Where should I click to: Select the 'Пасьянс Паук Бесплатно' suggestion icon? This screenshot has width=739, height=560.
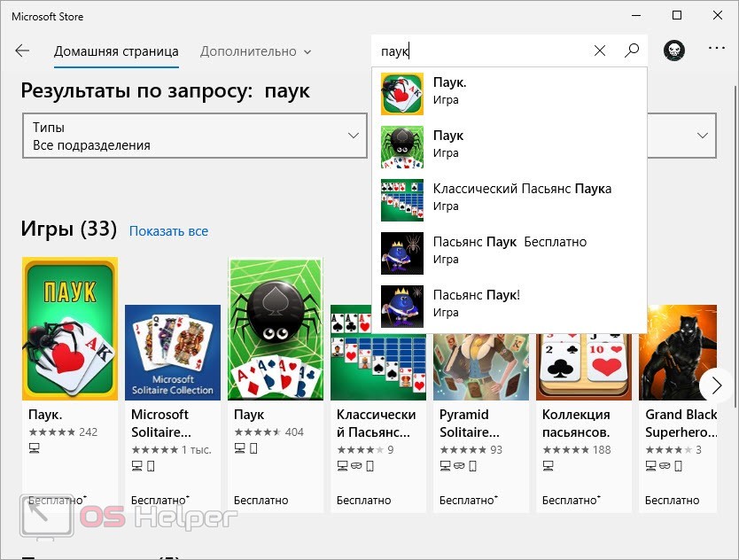pyautogui.click(x=402, y=253)
